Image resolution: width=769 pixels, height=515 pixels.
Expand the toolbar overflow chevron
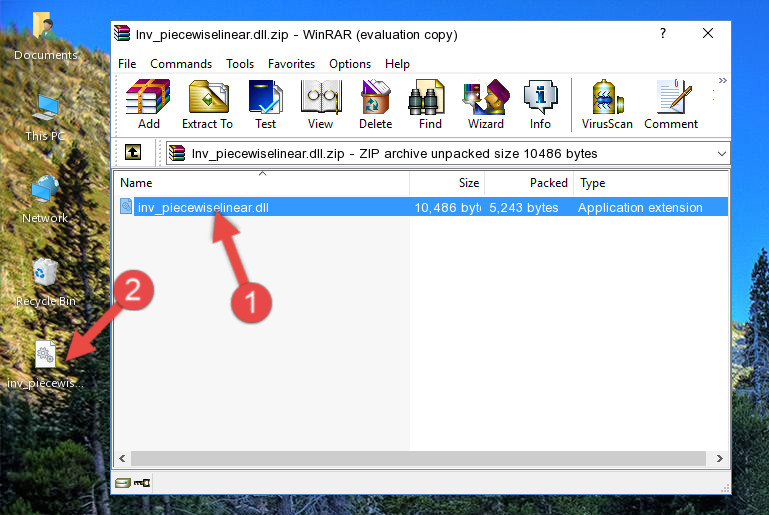pyautogui.click(x=722, y=80)
